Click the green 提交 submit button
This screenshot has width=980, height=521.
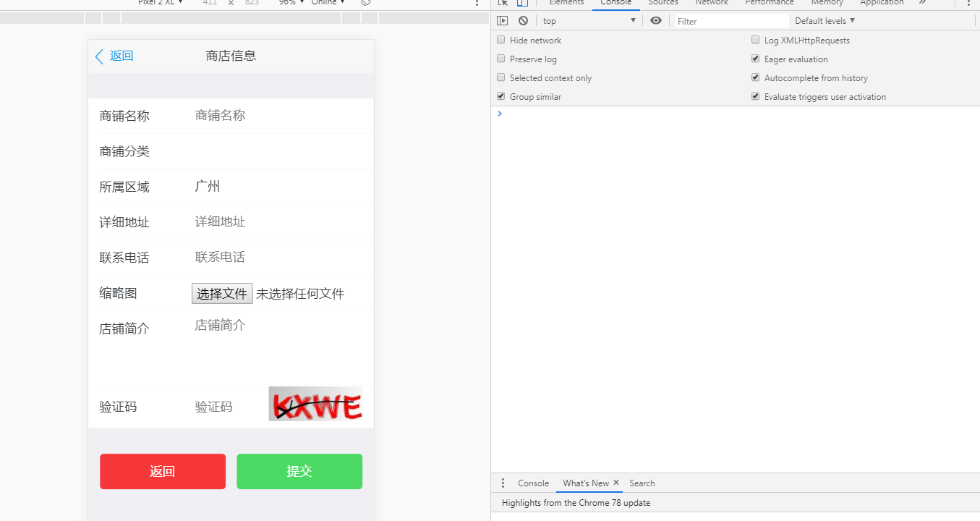[299, 472]
